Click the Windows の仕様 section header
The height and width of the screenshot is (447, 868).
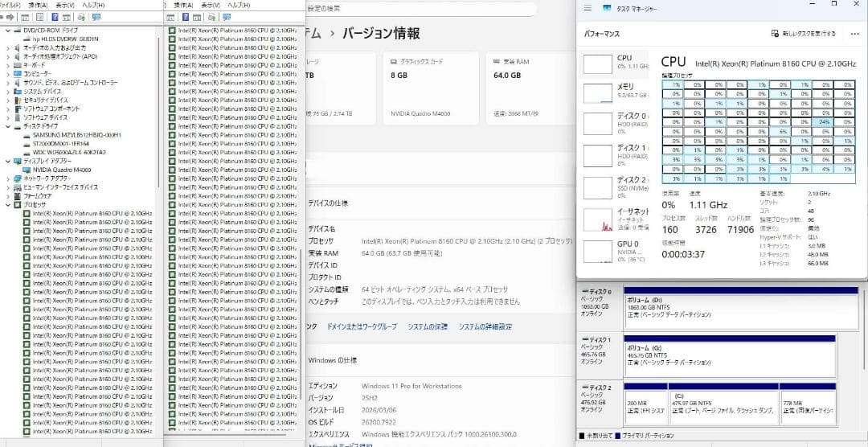point(332,360)
